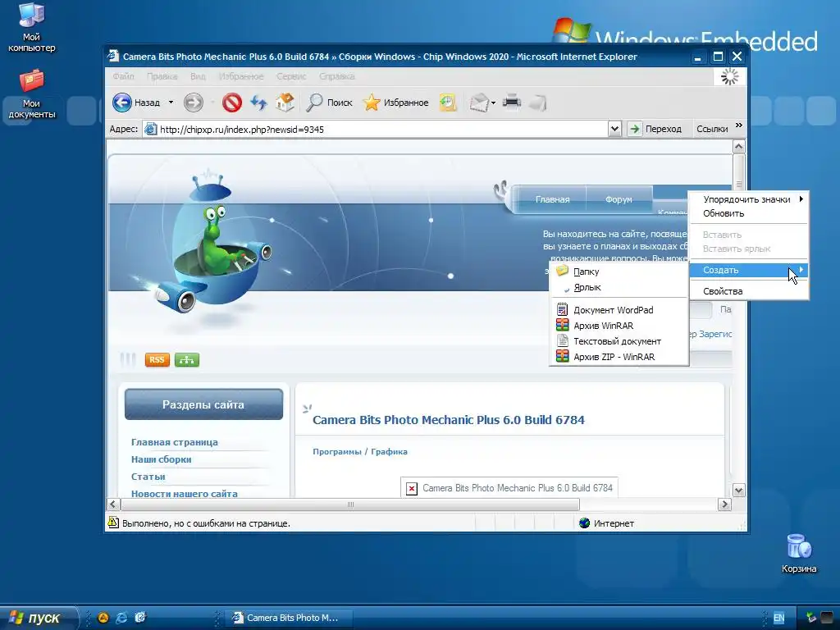Open the History clock icon
840x630 pixels.
(448, 103)
